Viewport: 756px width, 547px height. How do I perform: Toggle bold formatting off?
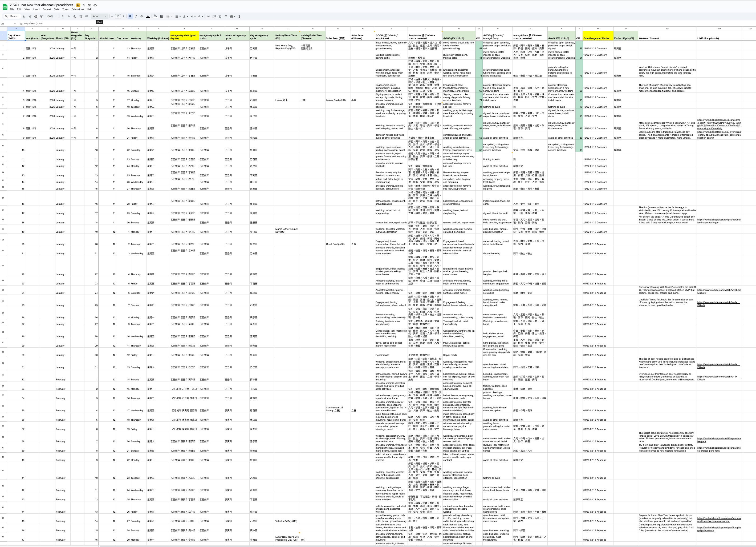pyautogui.click(x=130, y=16)
